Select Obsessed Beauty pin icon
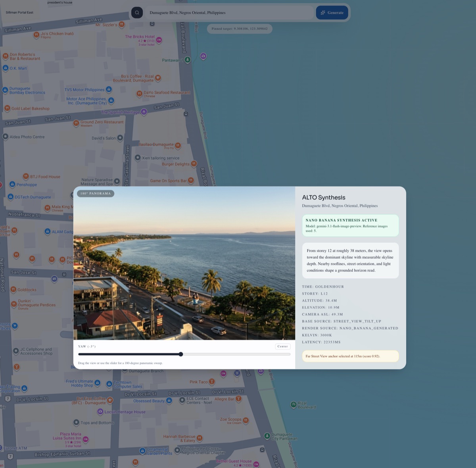This screenshot has height=468, width=476. coord(169,401)
